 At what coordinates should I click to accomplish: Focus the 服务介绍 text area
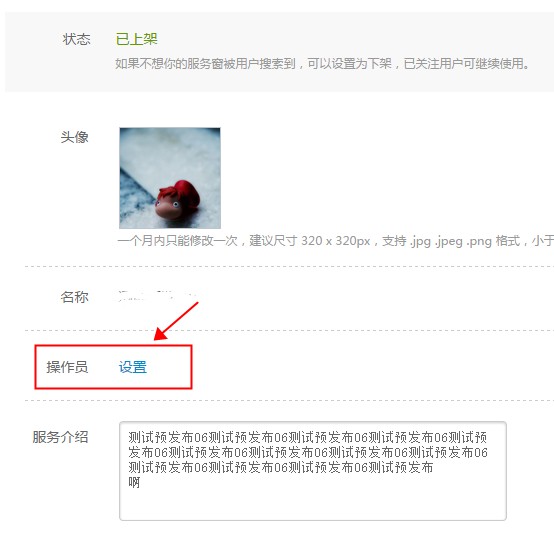(313, 471)
